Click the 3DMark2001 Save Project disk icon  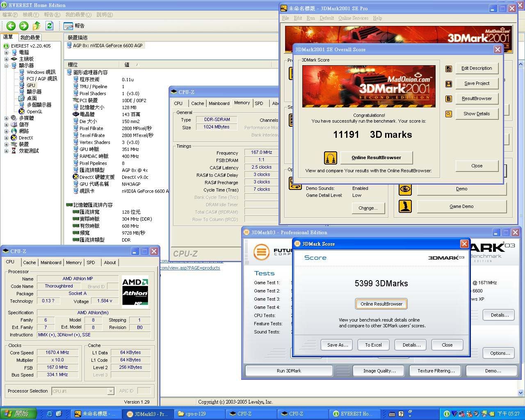[x=449, y=84]
